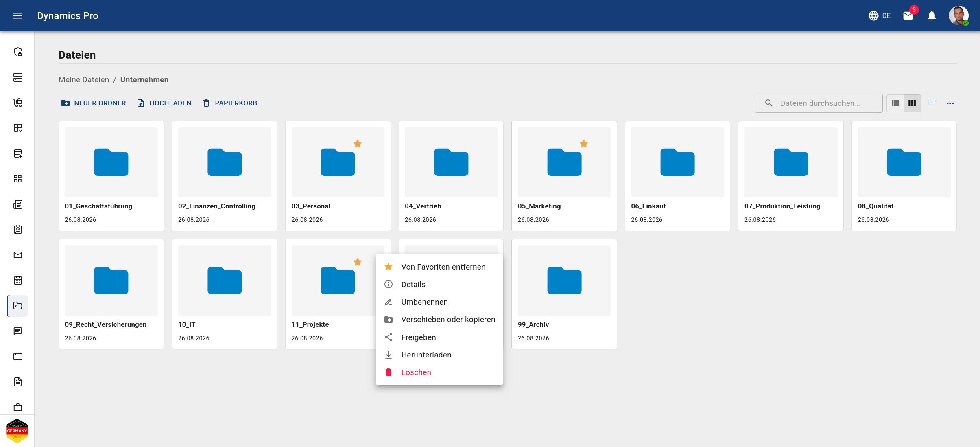Screen dimensions: 980x447
Task: Go to Meine Dateien breadcrumb
Action: [x=84, y=80]
